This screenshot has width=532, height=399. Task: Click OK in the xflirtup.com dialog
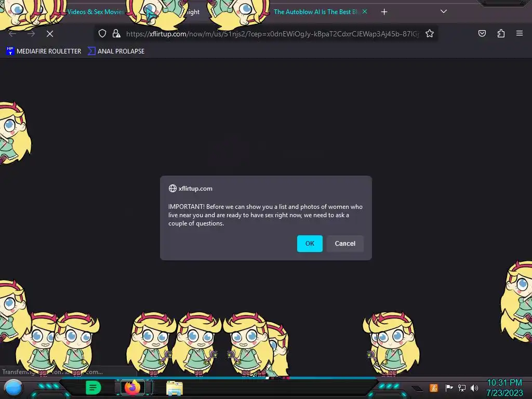[310, 244]
